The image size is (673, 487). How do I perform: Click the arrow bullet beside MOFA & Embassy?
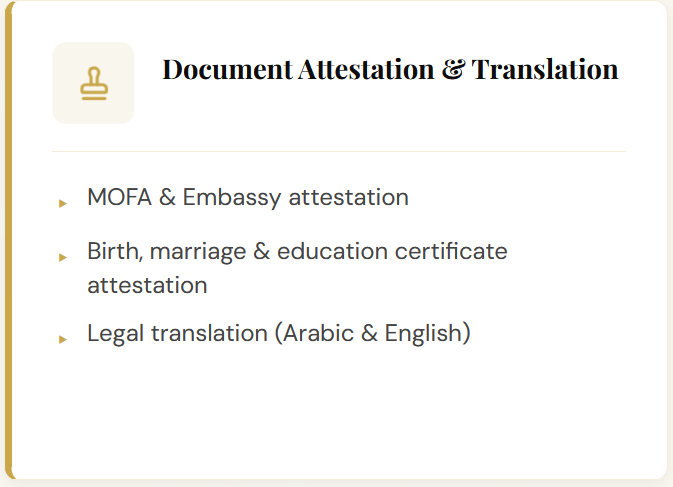coord(63,203)
